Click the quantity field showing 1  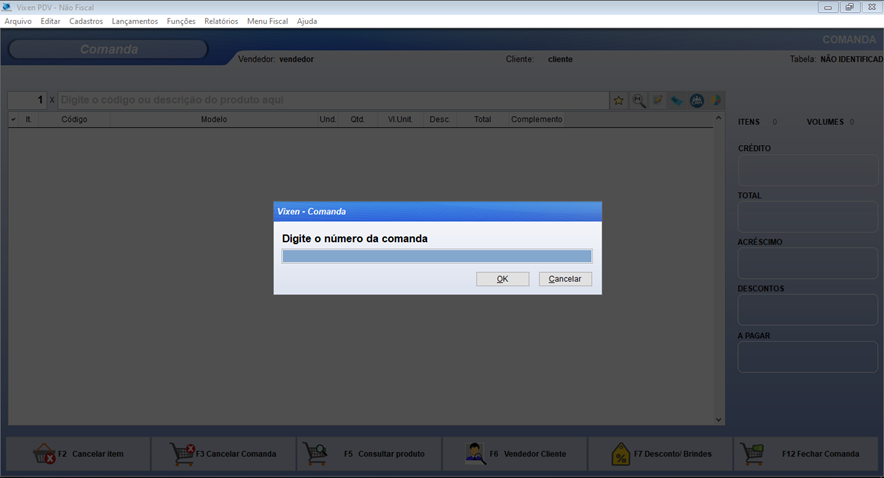[26, 100]
